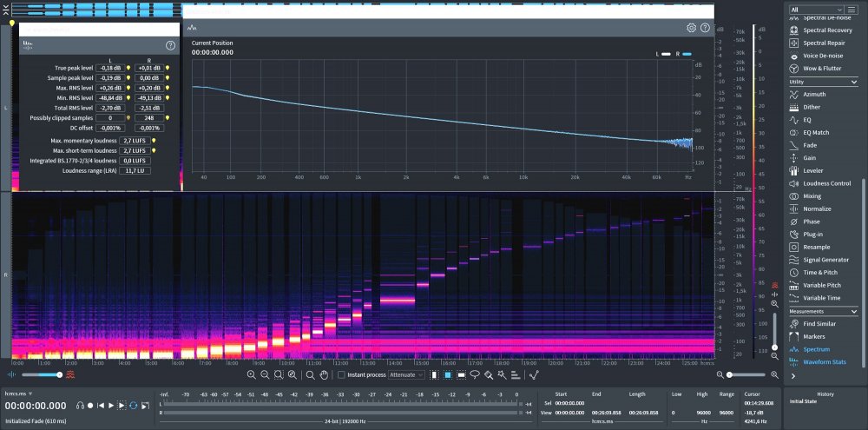Select Spectrum in the Measurements list
The height and width of the screenshot is (430, 868).
click(x=816, y=349)
